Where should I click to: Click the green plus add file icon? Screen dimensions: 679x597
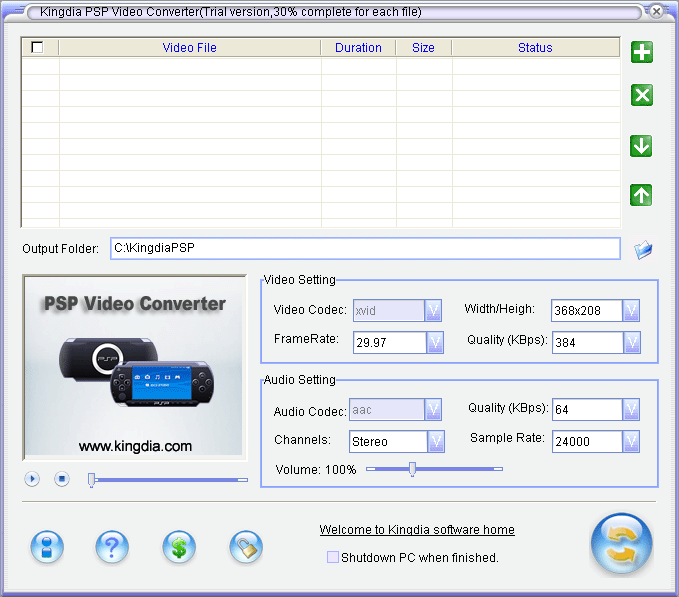pos(642,52)
